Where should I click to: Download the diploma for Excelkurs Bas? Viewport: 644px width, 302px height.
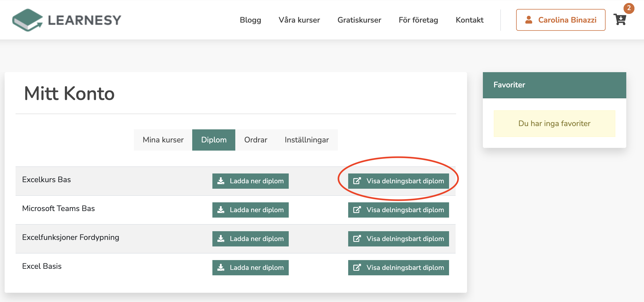(250, 181)
